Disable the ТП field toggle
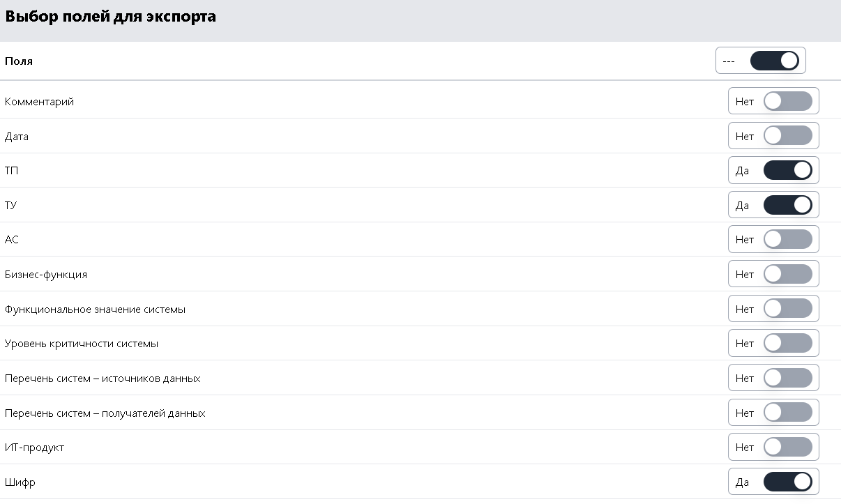The image size is (841, 504). (x=788, y=170)
